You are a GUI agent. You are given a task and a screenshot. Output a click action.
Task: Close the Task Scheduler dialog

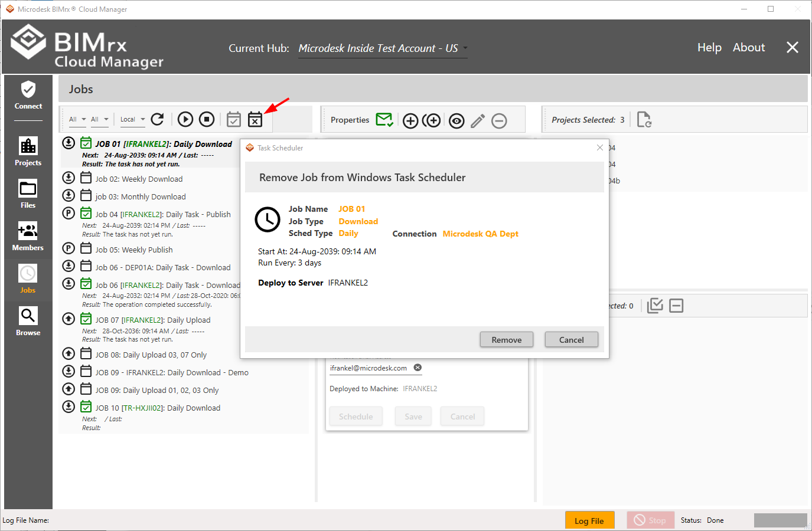pos(600,147)
